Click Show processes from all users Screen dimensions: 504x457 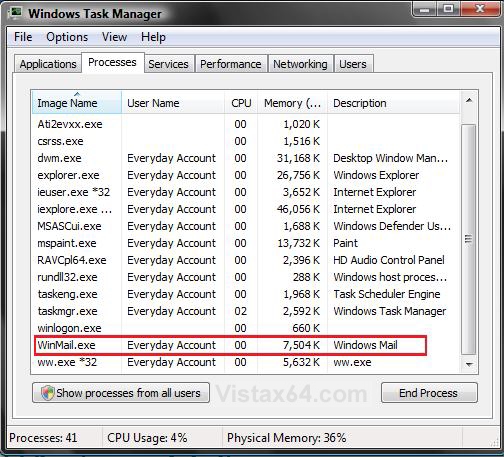[x=121, y=393]
